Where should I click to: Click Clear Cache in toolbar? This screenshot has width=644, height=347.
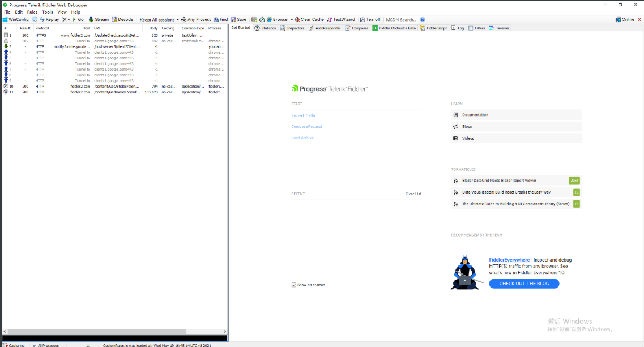[x=309, y=19]
